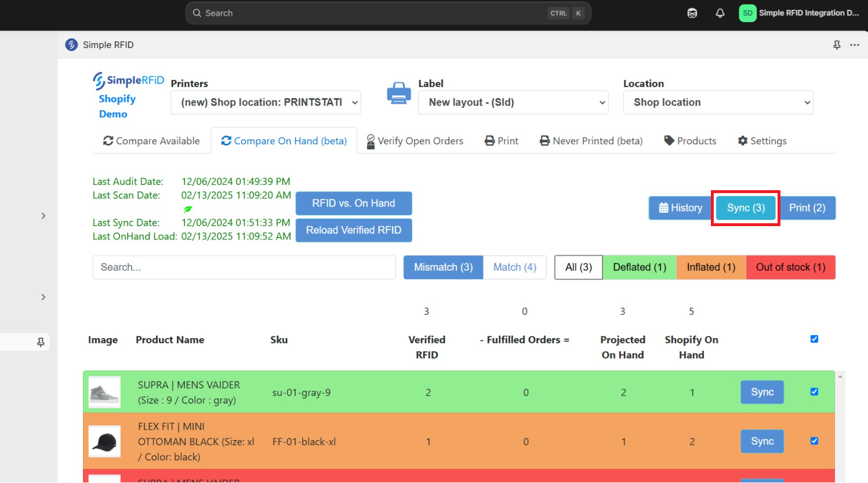Click the blue printer icon
Image resolution: width=868 pixels, height=483 pixels.
(399, 93)
